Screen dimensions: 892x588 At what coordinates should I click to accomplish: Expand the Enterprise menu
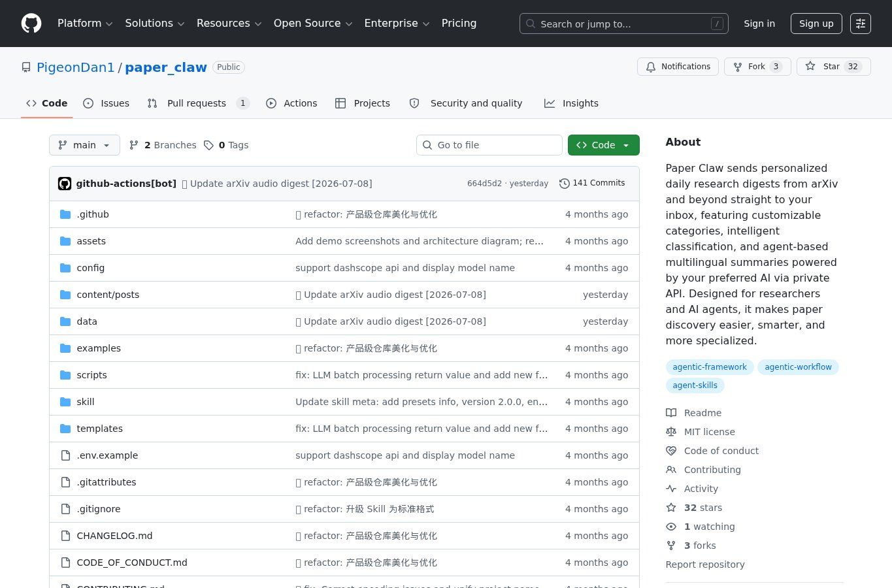pyautogui.click(x=397, y=24)
